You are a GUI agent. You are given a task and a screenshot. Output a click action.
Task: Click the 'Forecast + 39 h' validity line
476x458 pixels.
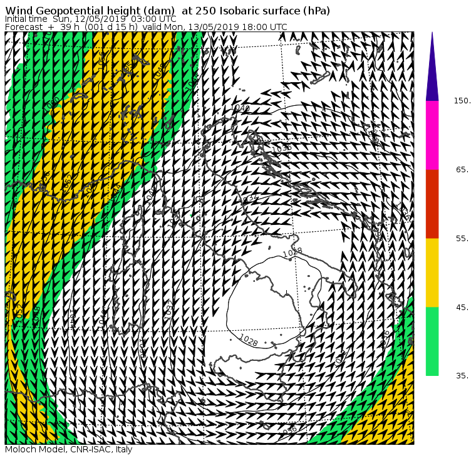[x=146, y=27]
